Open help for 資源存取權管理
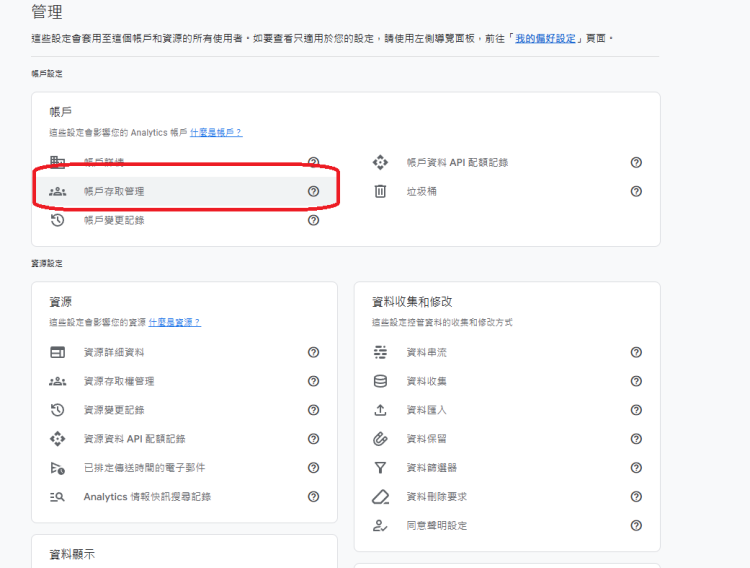750x568 pixels. [313, 381]
